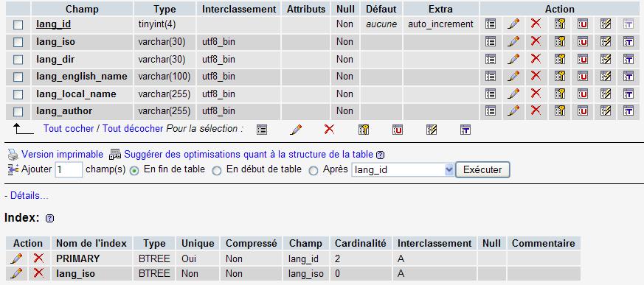
Task: Edit lang_english_name with the pencil icon
Action: [x=513, y=77]
